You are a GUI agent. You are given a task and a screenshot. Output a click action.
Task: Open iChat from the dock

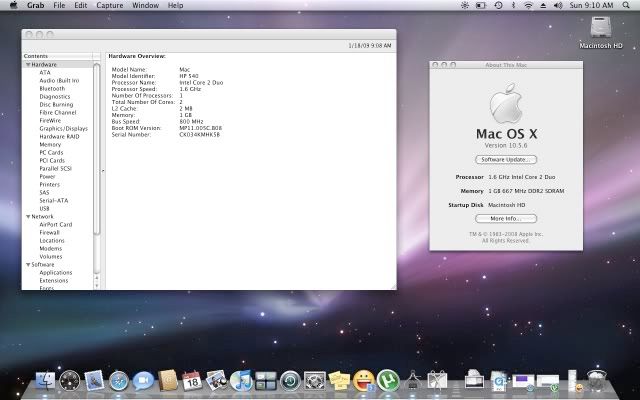coord(143,381)
